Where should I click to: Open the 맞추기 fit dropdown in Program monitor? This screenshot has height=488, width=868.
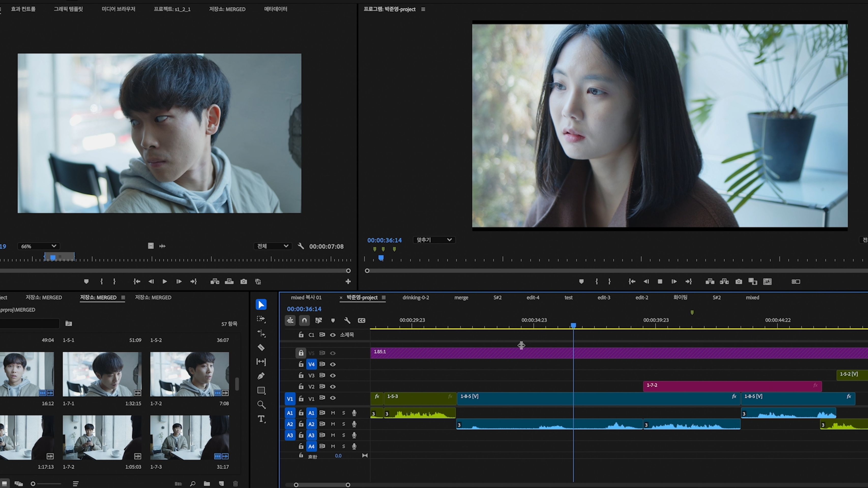(x=434, y=240)
